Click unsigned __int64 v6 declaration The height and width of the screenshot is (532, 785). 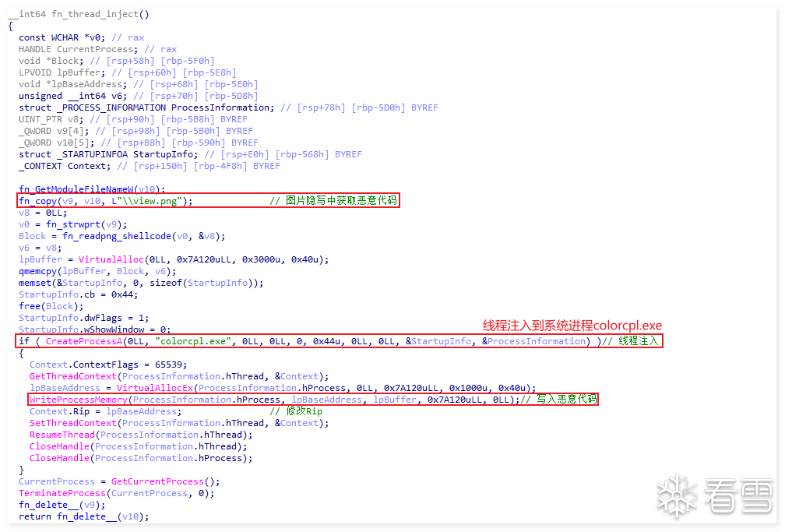pyautogui.click(x=72, y=96)
